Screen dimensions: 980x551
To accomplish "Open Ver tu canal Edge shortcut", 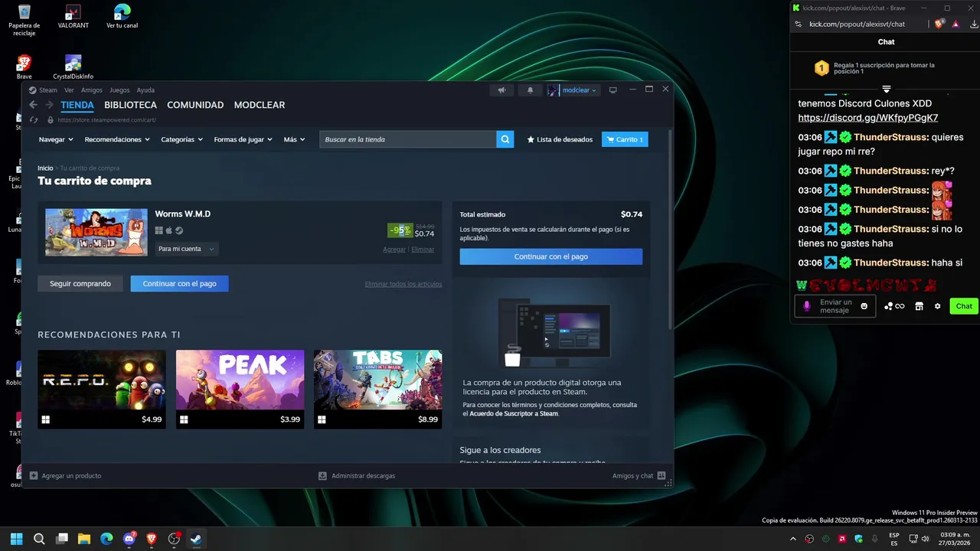I will coord(122,17).
